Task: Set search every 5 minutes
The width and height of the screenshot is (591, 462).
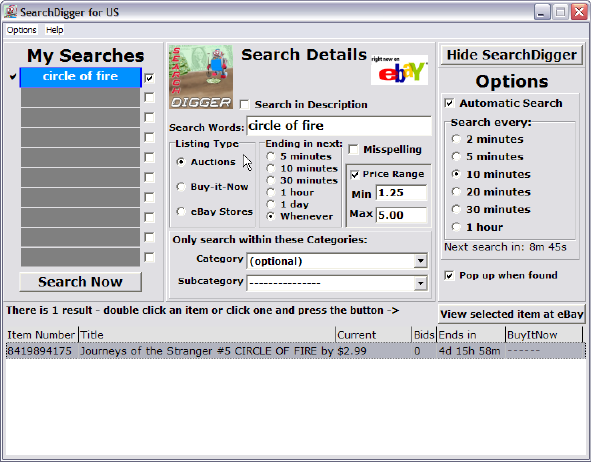Action: click(x=456, y=156)
